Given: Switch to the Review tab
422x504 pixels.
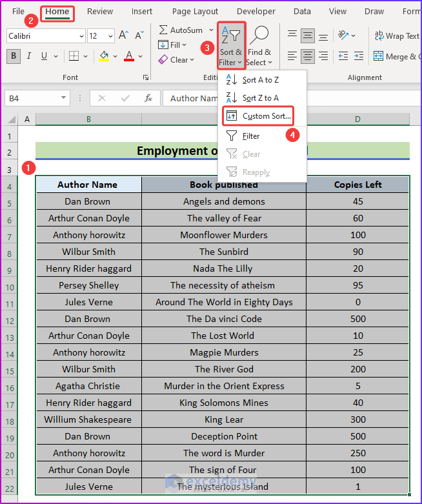Looking at the screenshot, I should click(100, 12).
